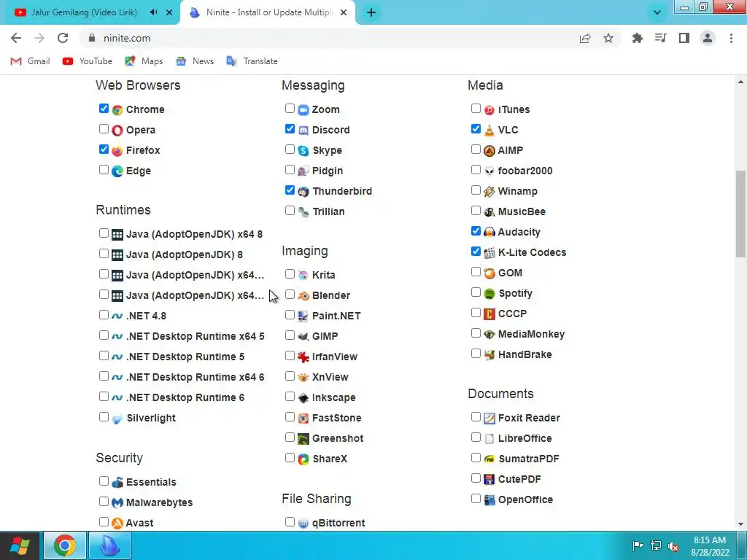Check the LibreOffice checkbox

(476, 437)
